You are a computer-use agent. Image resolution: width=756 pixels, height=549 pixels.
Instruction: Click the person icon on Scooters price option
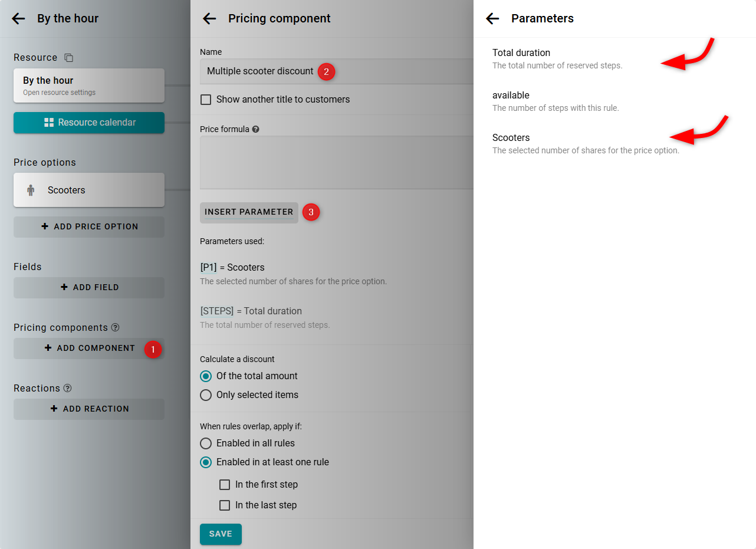point(31,190)
